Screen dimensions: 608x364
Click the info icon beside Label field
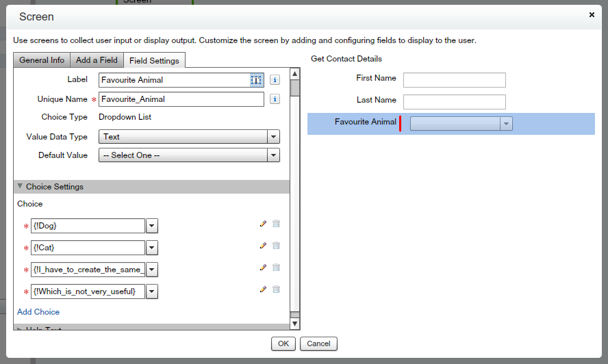pyautogui.click(x=275, y=80)
